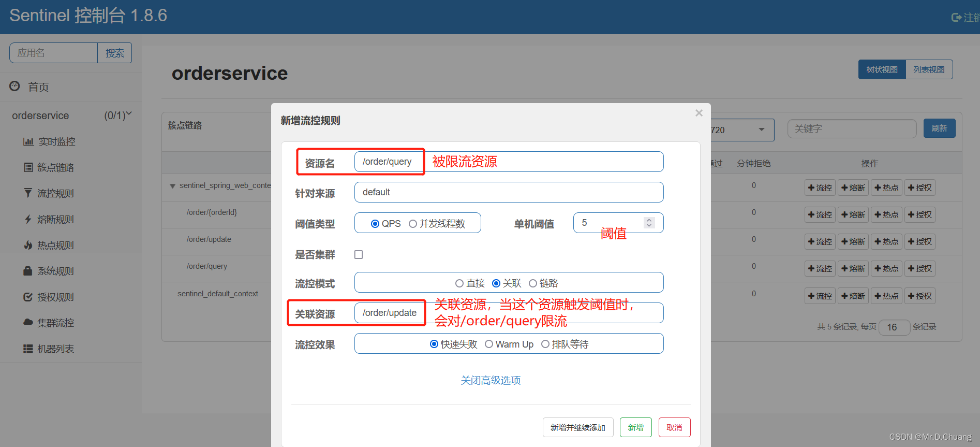This screenshot has width=980, height=447.
Task: Select 关联 flow control mode
Action: click(496, 283)
